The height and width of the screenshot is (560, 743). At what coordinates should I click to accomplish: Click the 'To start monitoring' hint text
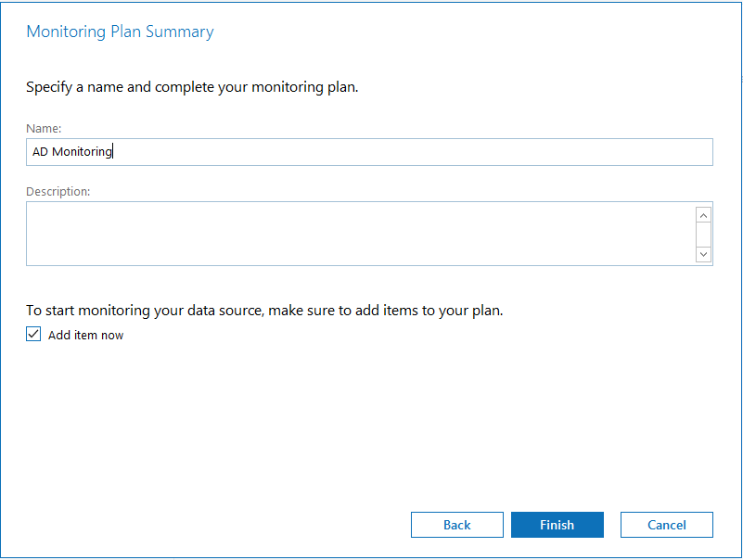tap(264, 311)
